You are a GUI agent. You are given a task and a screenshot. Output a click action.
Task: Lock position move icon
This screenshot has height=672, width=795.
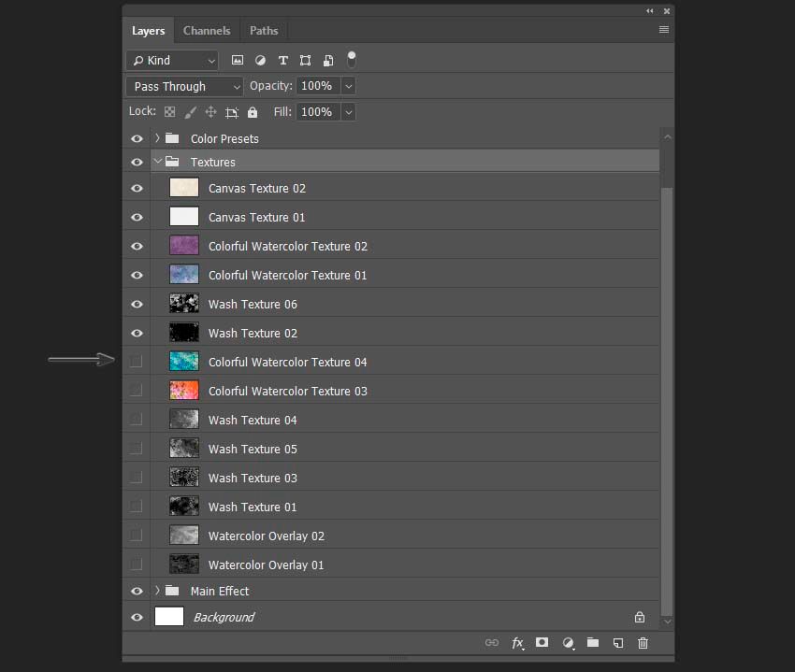click(211, 112)
